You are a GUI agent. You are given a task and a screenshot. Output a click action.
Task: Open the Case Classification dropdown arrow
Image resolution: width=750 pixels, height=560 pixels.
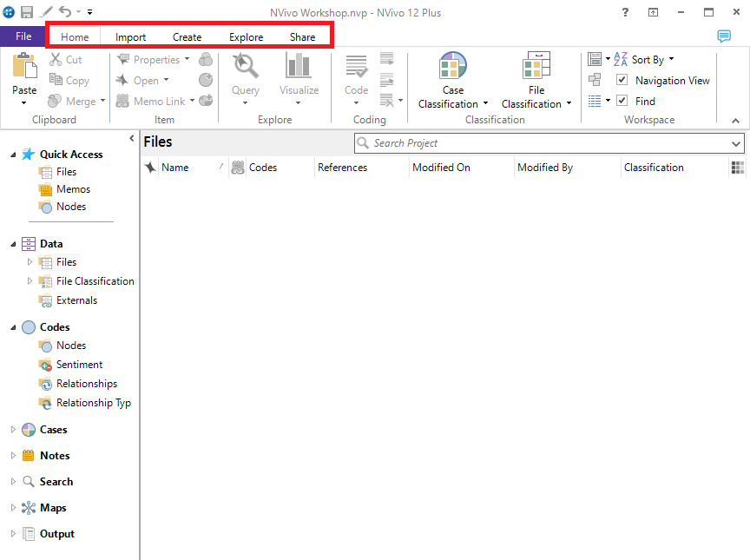pos(485,102)
